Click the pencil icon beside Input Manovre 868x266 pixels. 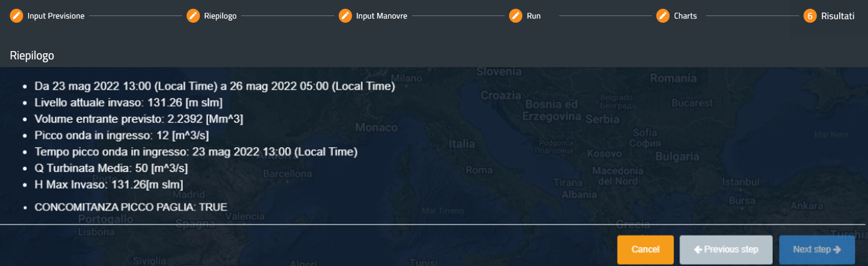point(345,16)
